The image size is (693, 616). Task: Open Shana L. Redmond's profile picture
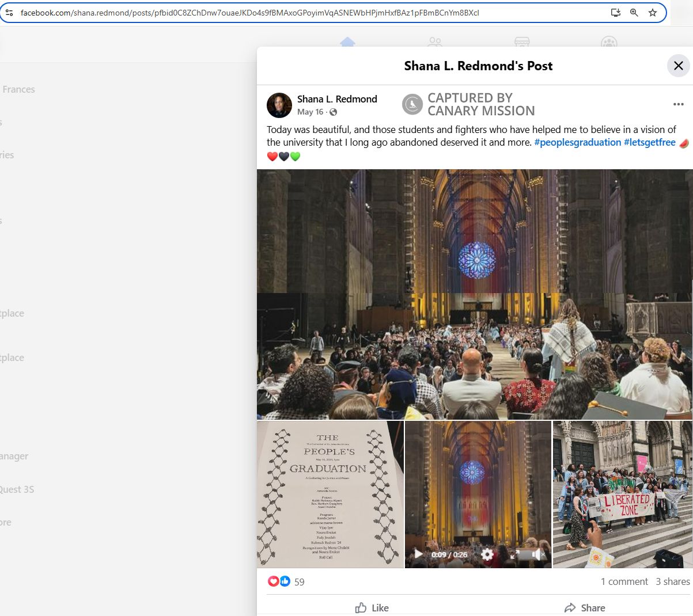point(279,105)
